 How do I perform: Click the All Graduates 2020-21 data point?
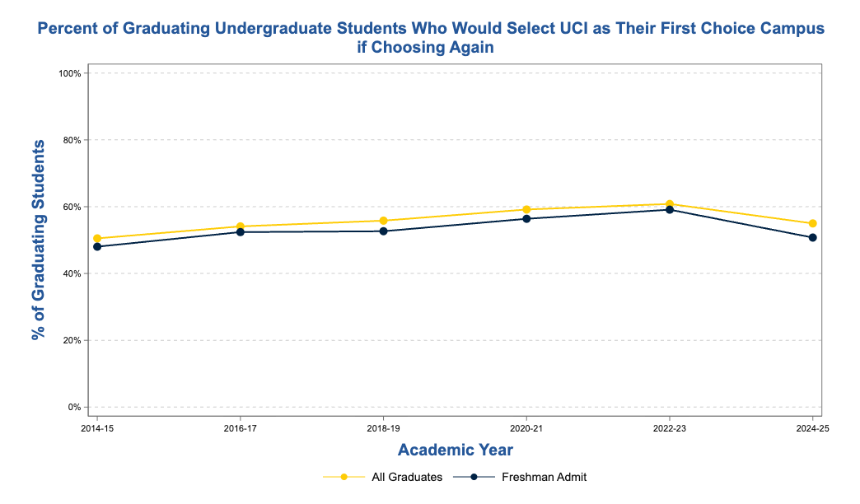click(x=526, y=209)
